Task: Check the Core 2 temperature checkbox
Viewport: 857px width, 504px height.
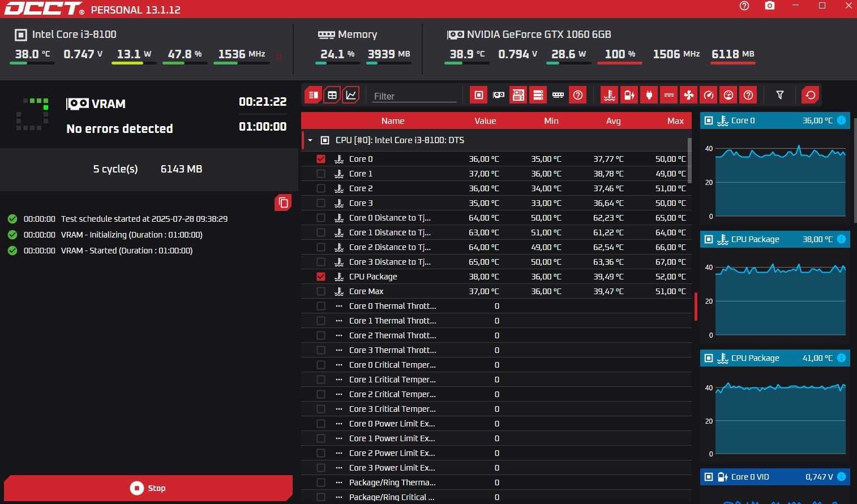Action: point(321,188)
